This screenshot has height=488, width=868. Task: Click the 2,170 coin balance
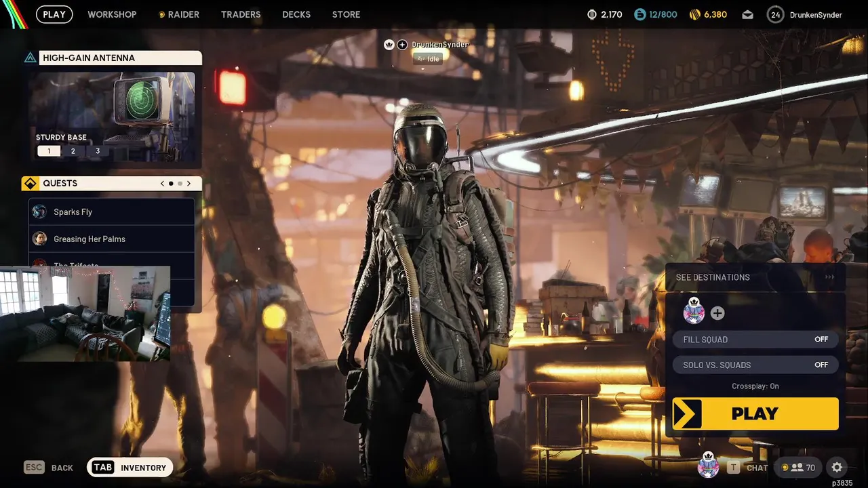(612, 14)
